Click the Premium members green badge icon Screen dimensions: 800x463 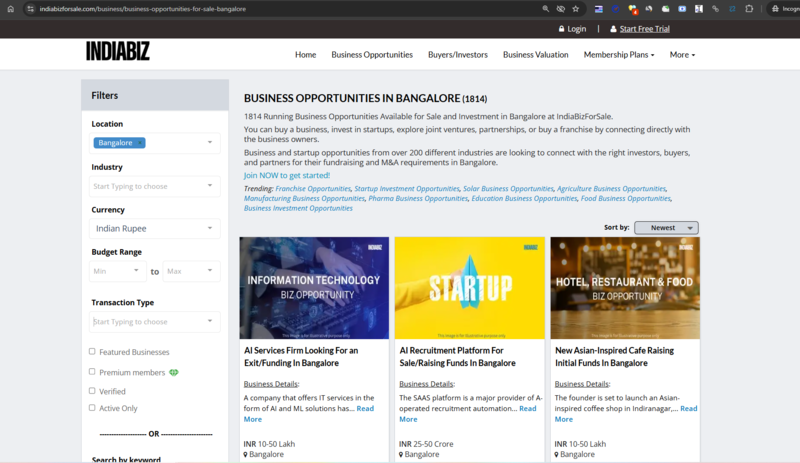pos(173,372)
